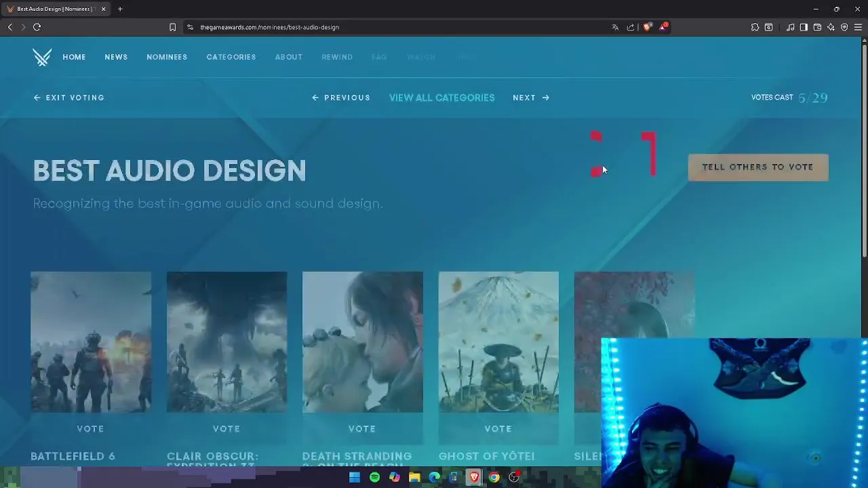
Task: Select the Clair Obscur cover image
Action: pyautogui.click(x=226, y=342)
